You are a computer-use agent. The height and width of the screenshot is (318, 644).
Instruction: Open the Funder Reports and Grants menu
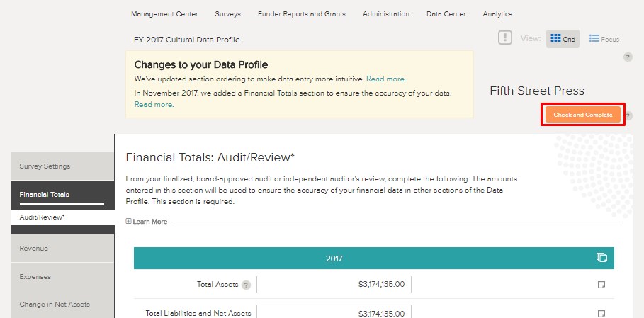tap(301, 14)
